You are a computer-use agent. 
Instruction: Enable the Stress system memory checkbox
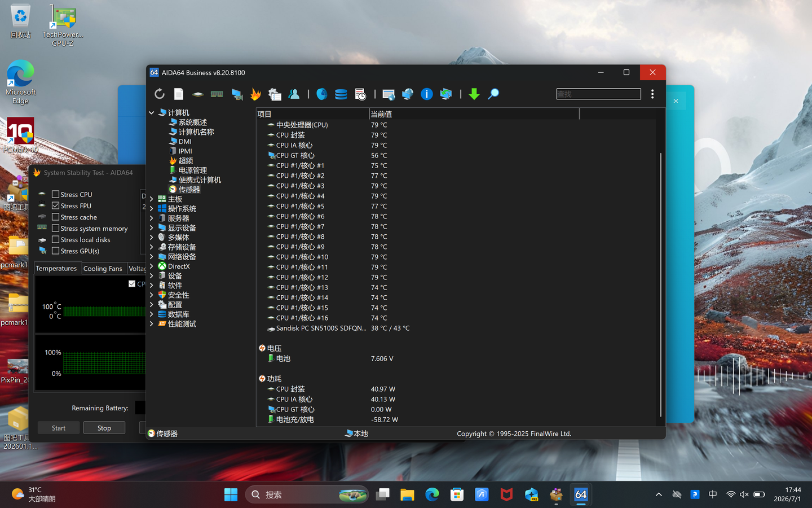(x=55, y=229)
